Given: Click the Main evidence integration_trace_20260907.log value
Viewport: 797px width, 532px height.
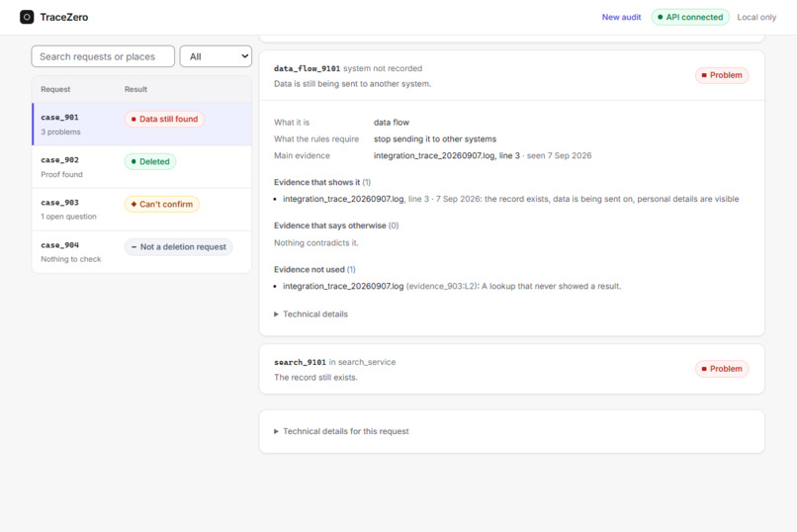Looking at the screenshot, I should click(x=483, y=155).
